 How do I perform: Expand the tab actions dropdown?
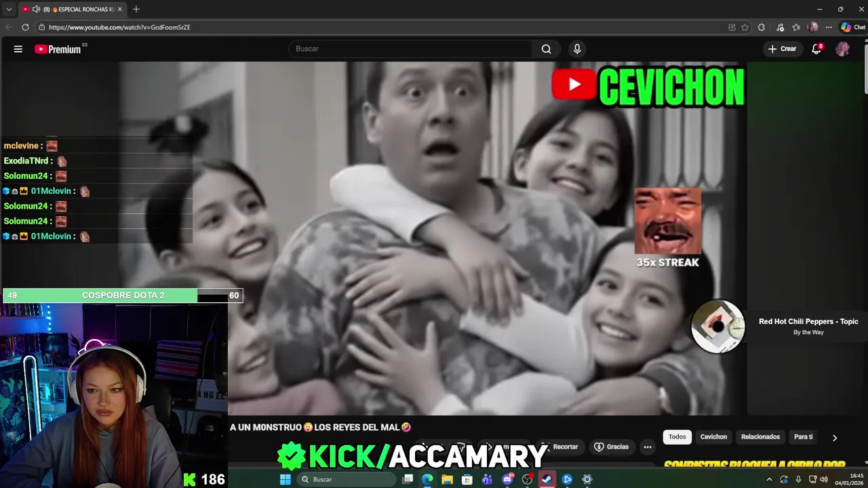[9, 9]
